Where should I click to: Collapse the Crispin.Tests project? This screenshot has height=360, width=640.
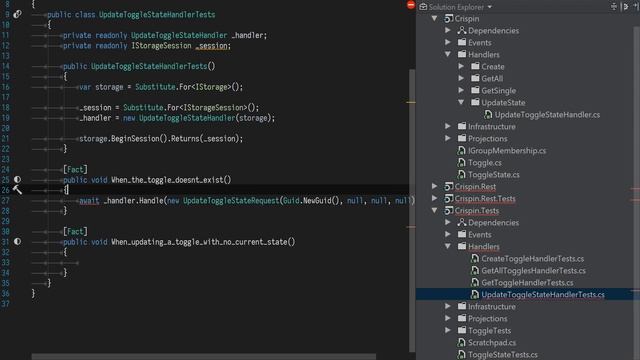click(x=435, y=210)
